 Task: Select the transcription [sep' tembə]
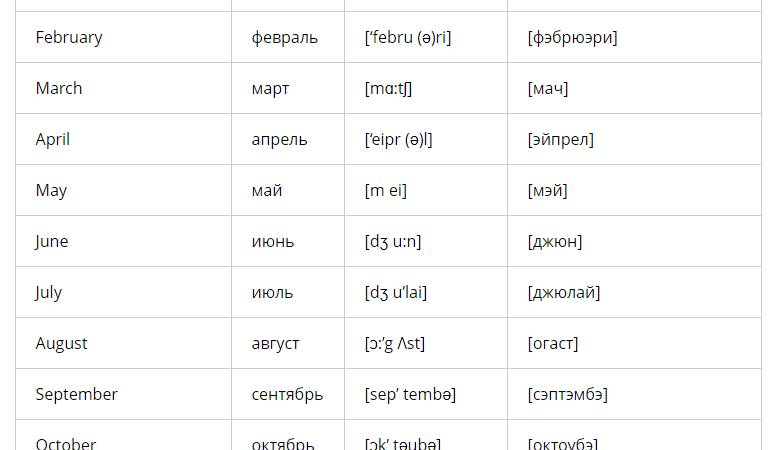pos(410,395)
